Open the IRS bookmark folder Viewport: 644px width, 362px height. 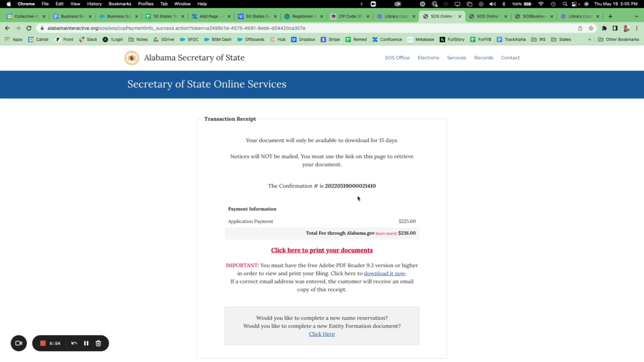[538, 39]
